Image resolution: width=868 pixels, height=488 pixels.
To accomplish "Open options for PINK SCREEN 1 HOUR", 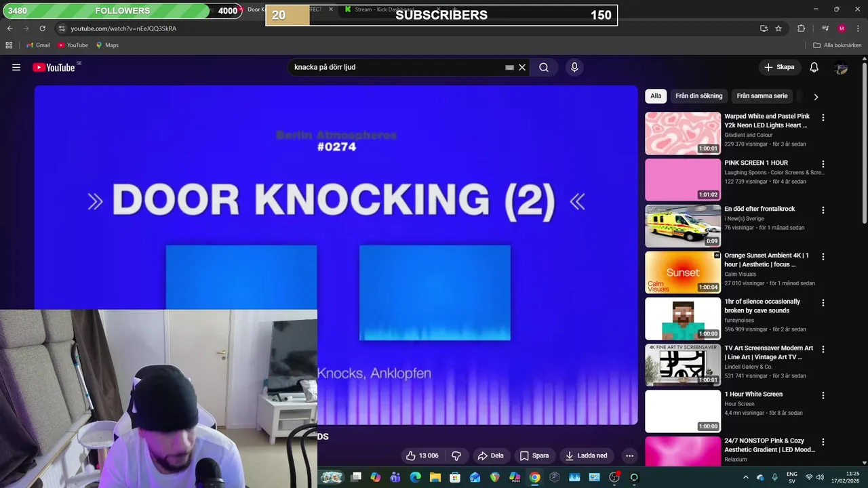I will (x=823, y=164).
